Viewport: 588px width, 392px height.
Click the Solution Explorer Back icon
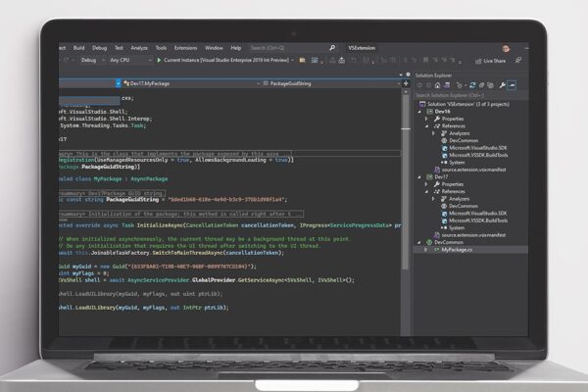[419, 85]
